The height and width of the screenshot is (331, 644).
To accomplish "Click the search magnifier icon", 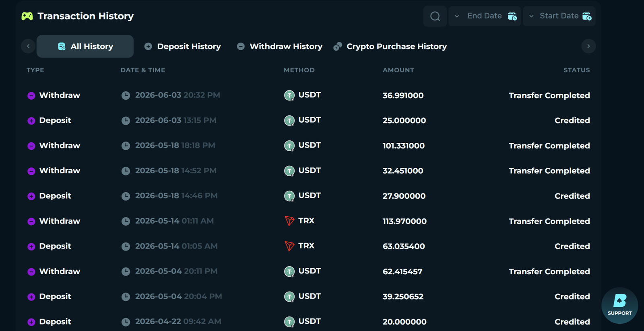I will (x=435, y=16).
